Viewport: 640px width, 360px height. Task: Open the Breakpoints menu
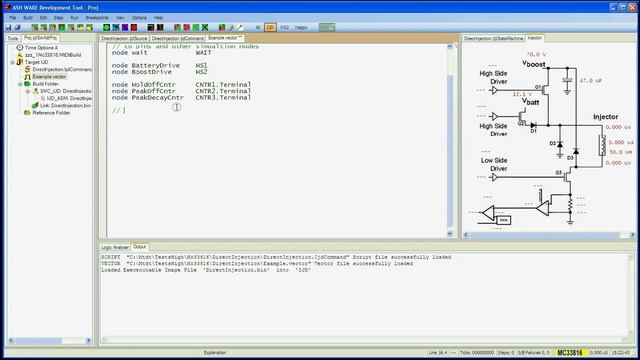97,18
